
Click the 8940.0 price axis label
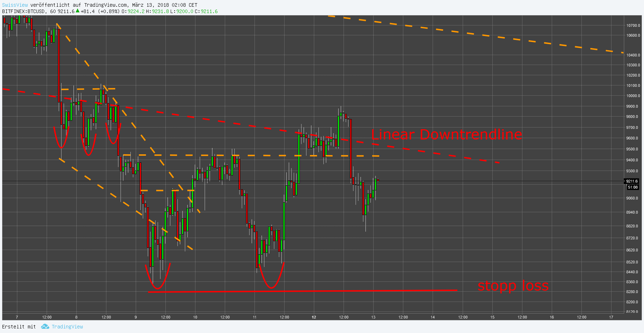(632, 212)
